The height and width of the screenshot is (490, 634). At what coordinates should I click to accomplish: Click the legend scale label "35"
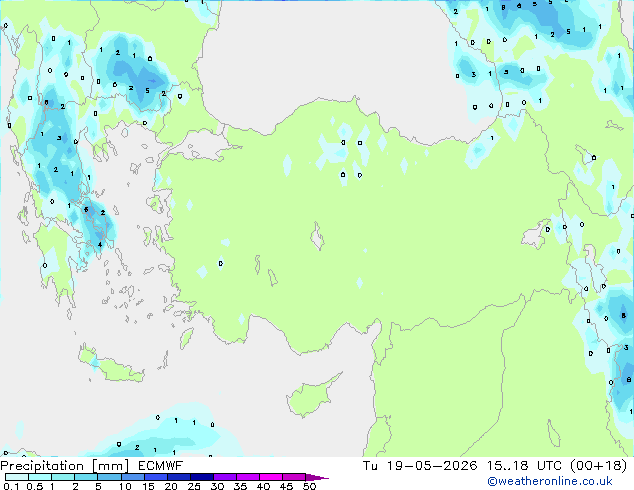tap(240, 486)
